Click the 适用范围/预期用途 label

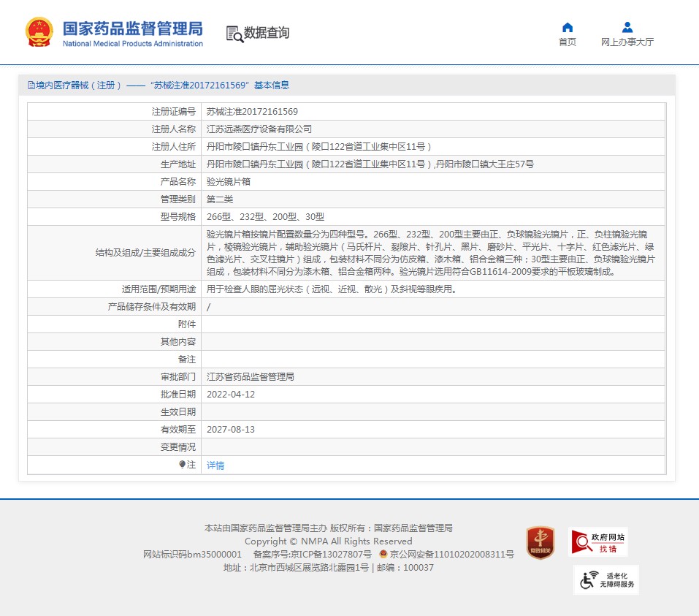158,289
